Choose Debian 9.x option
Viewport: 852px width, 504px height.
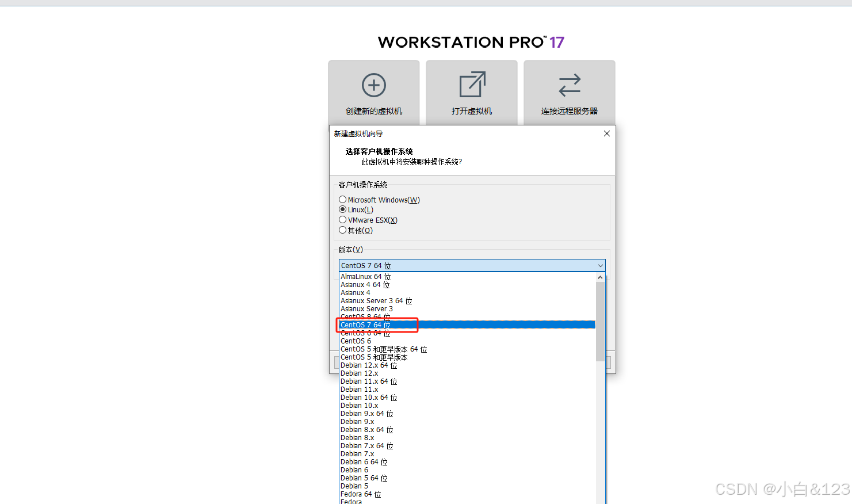click(467, 422)
